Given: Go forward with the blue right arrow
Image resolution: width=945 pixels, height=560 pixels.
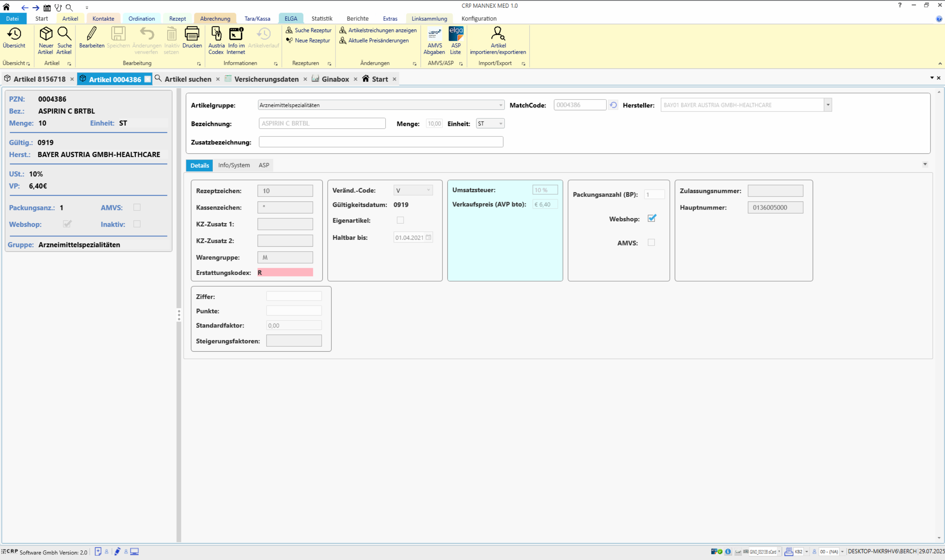Looking at the screenshot, I should [x=36, y=7].
